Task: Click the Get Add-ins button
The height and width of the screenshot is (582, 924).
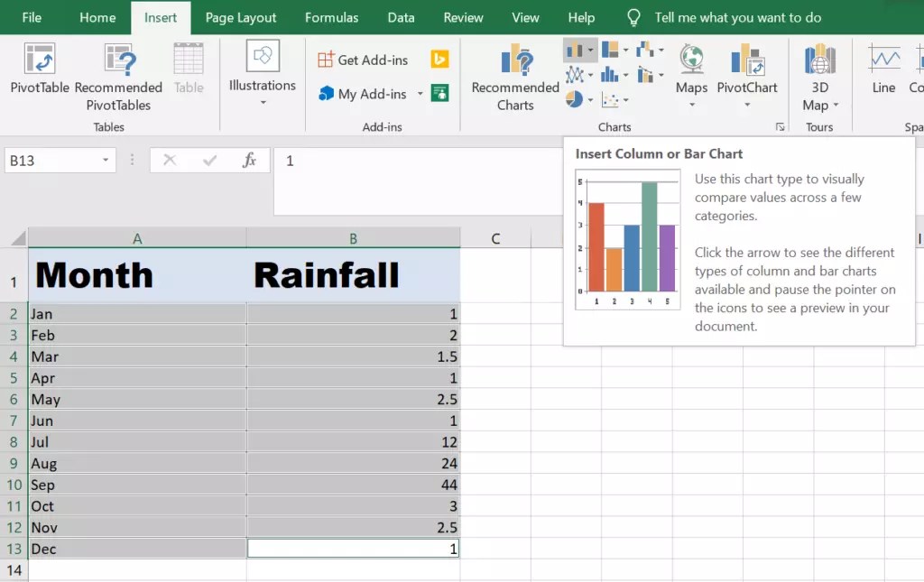Action: click(x=365, y=60)
